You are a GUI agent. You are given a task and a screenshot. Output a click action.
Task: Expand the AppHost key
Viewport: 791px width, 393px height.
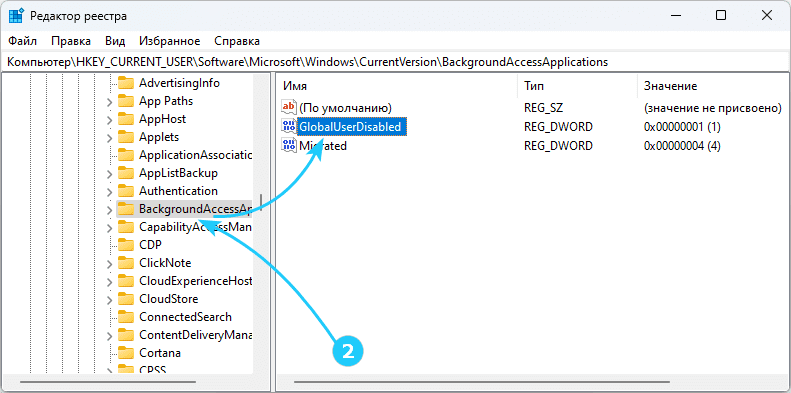(x=109, y=120)
